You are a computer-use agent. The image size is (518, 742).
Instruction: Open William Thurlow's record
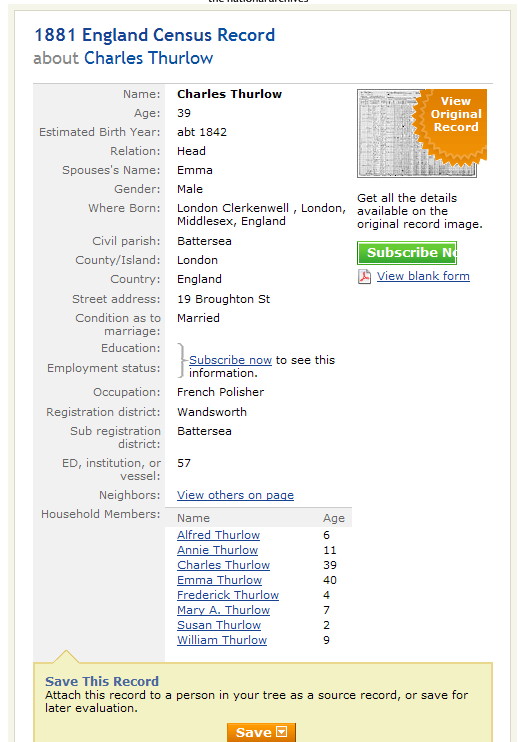tap(222, 640)
